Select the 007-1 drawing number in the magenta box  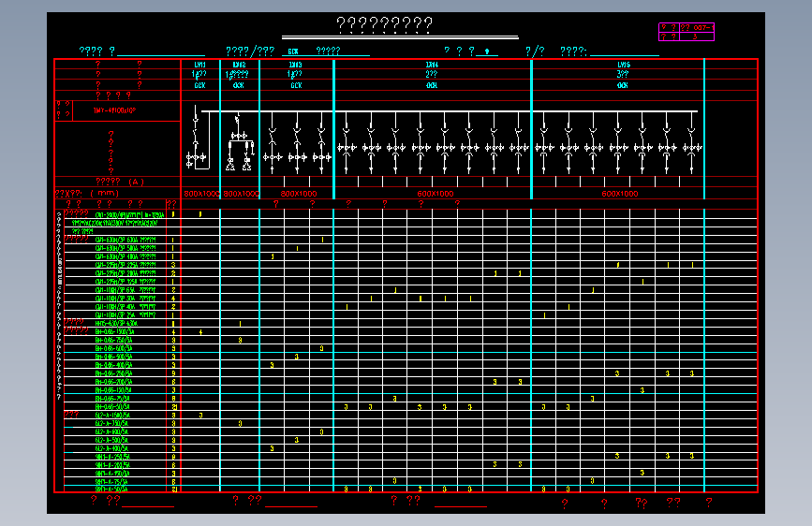(x=702, y=27)
